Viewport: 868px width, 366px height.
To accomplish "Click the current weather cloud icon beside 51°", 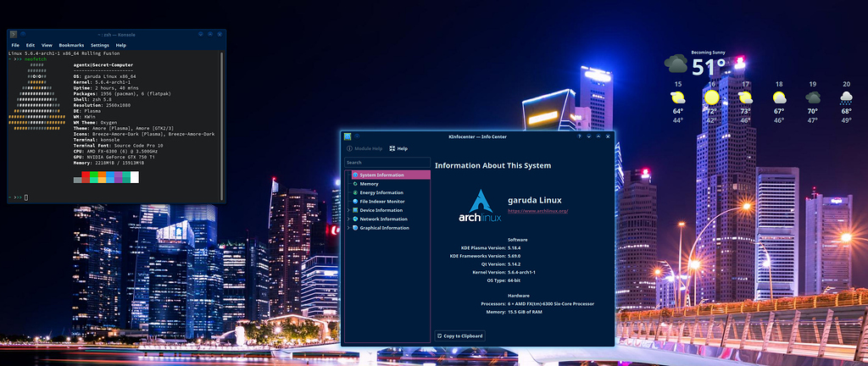I will (676, 64).
